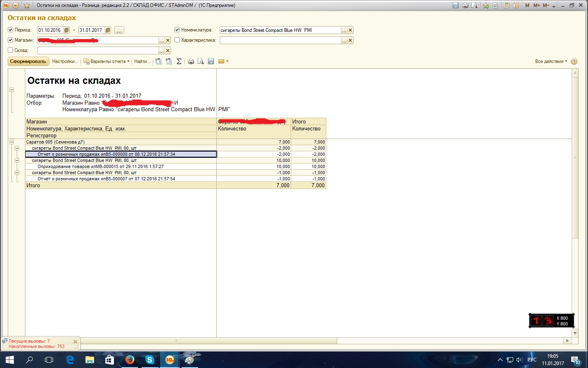Toggle the Период checkbox
Screen dimensions: 588x368
tap(11, 30)
